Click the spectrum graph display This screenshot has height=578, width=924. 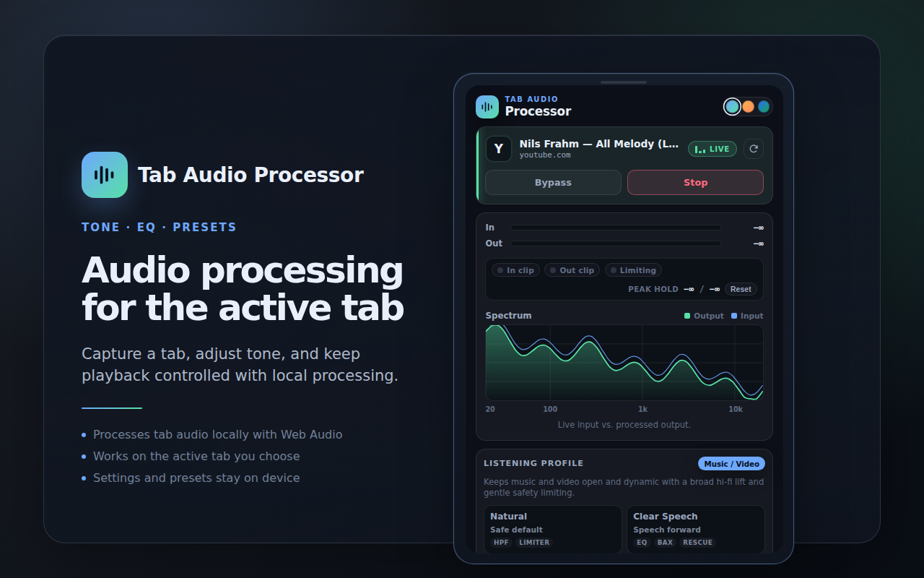click(624, 363)
